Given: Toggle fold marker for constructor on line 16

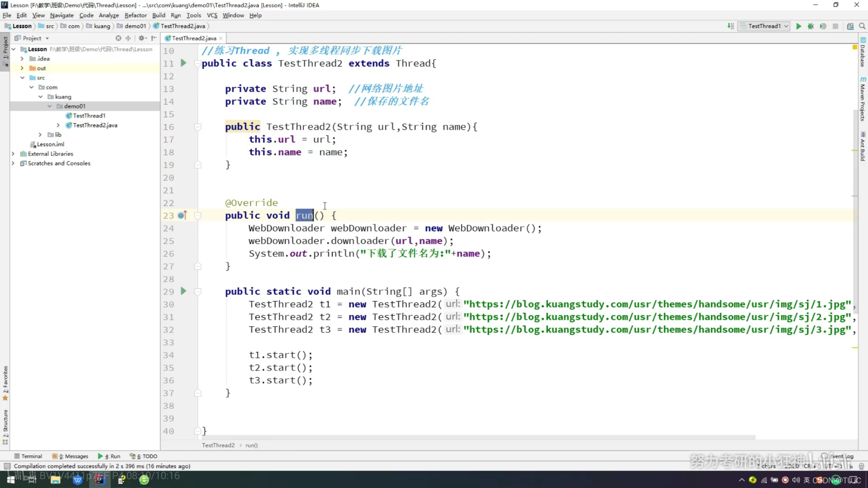Looking at the screenshot, I should 198,127.
